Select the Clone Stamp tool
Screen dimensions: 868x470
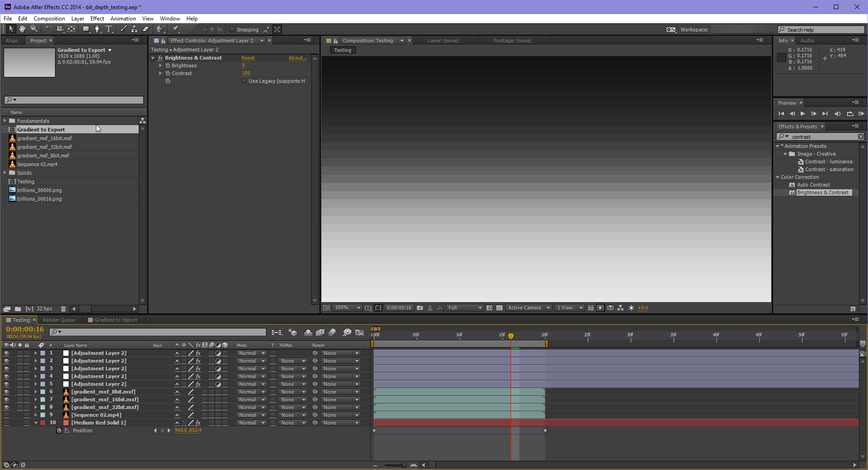pos(134,29)
